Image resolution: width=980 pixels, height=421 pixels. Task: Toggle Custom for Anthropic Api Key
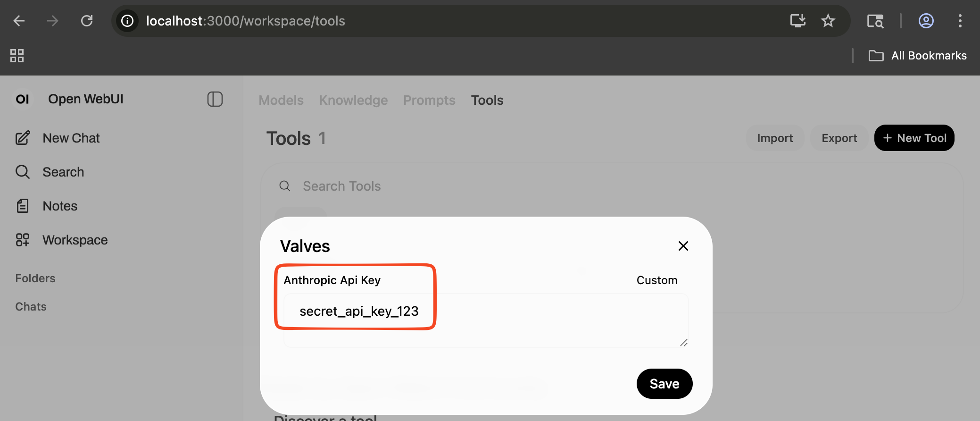(656, 280)
